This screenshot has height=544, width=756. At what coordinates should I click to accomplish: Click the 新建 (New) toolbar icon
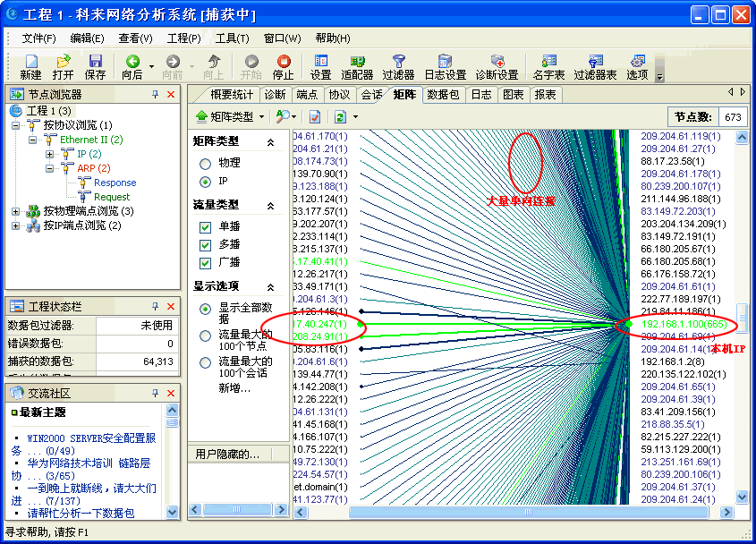30,62
